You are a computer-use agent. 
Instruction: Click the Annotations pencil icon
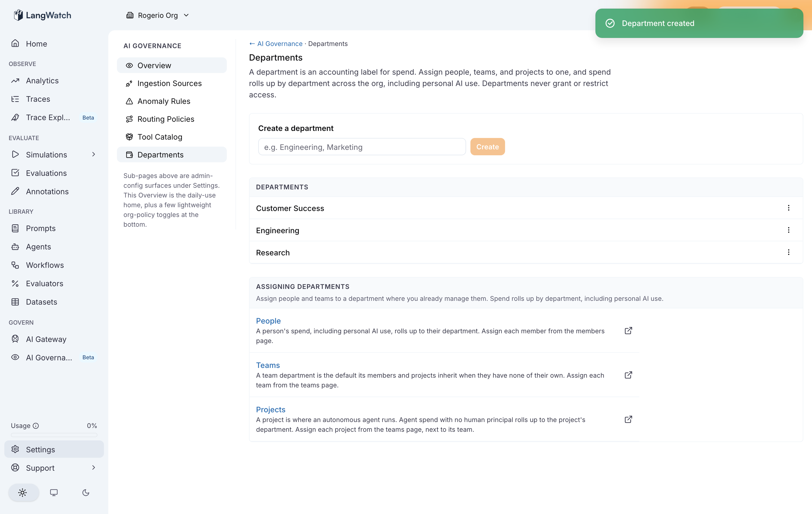tap(15, 191)
